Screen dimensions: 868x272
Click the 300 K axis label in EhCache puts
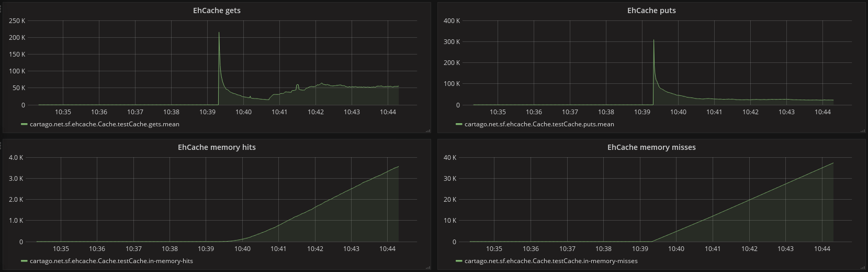[x=452, y=42]
